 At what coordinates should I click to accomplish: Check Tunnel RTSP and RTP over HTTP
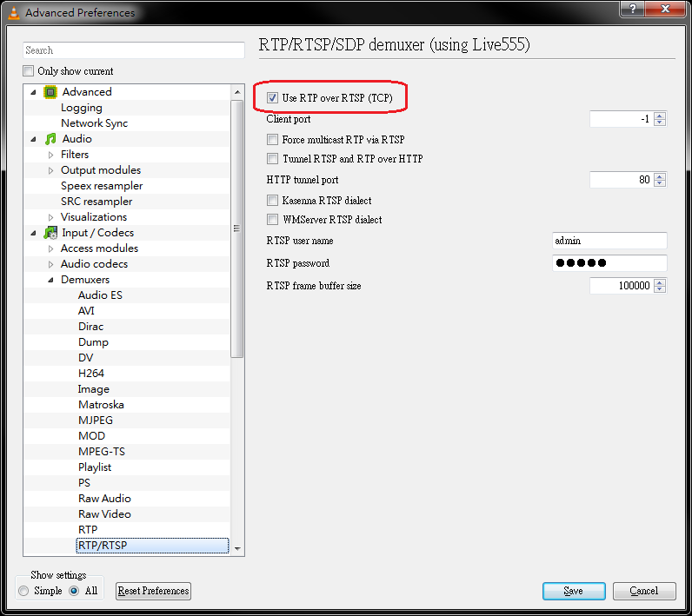[273, 160]
